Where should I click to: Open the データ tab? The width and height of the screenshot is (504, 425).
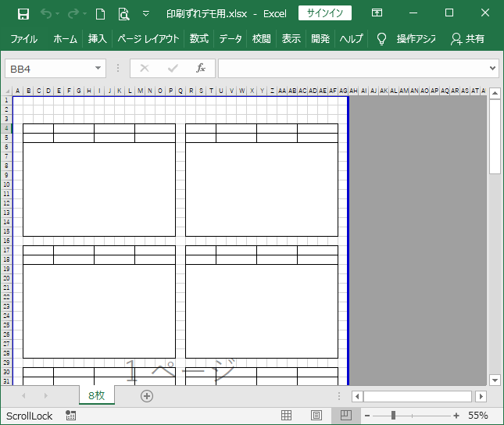tap(231, 39)
